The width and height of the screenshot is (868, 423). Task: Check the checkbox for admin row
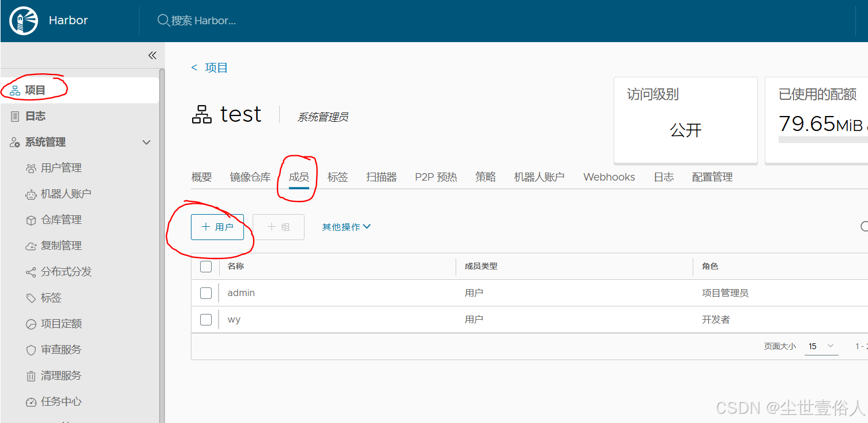tap(206, 293)
